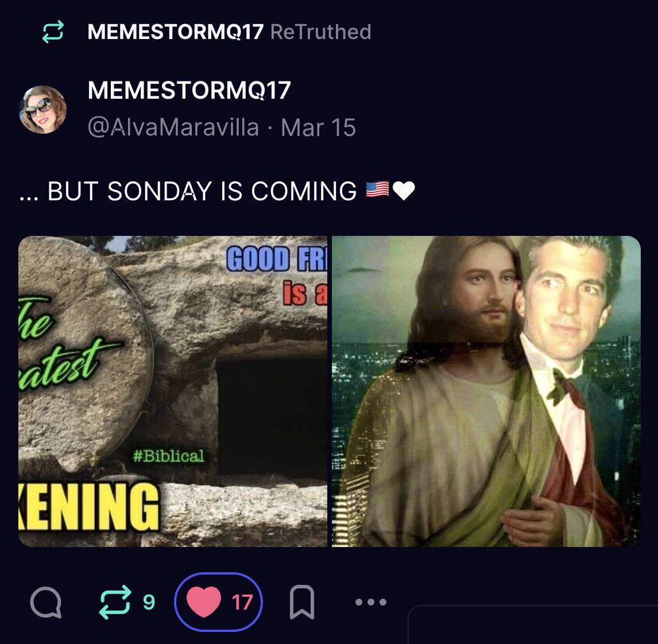This screenshot has width=658, height=644.
Task: Click the American flag emoji in post
Action: pos(377,189)
